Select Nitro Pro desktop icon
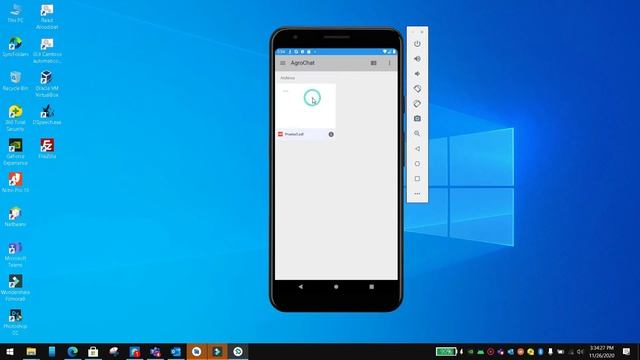The image size is (640, 360). coord(16,182)
